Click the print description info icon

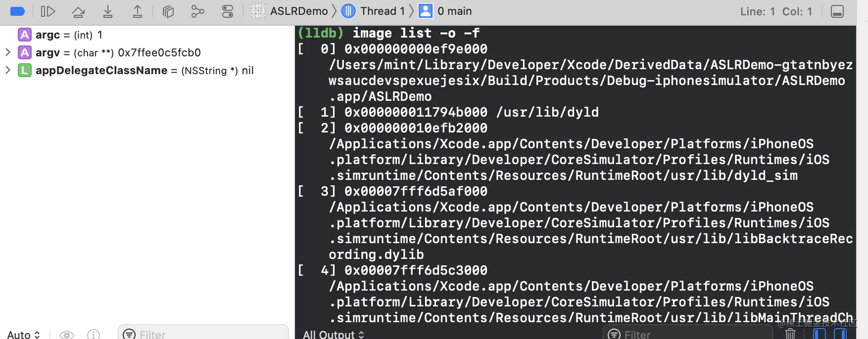[x=94, y=335]
